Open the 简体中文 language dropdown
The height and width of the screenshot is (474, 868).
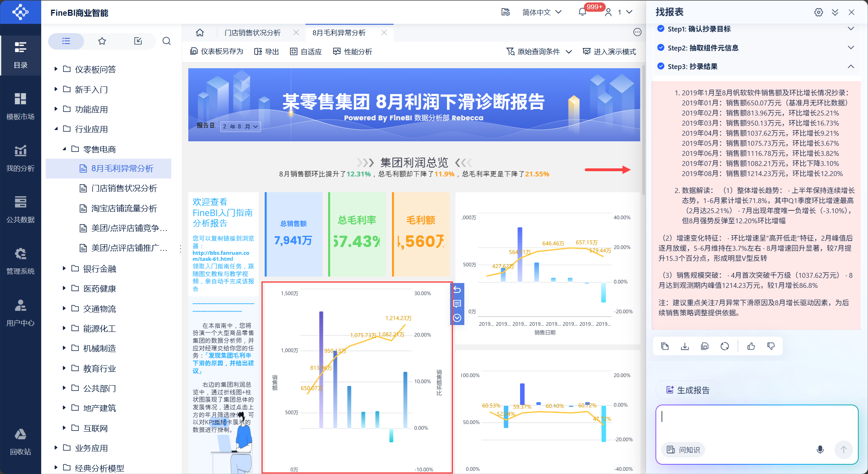pyautogui.click(x=541, y=12)
